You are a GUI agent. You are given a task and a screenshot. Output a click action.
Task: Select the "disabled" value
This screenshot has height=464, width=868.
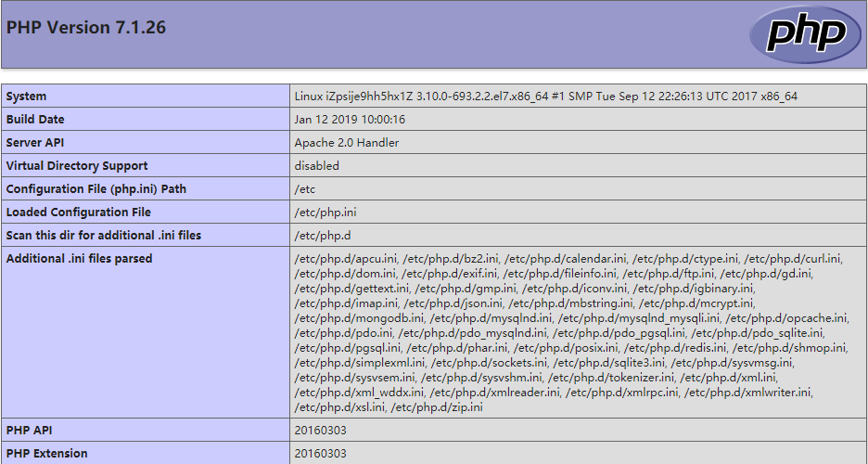(x=316, y=165)
